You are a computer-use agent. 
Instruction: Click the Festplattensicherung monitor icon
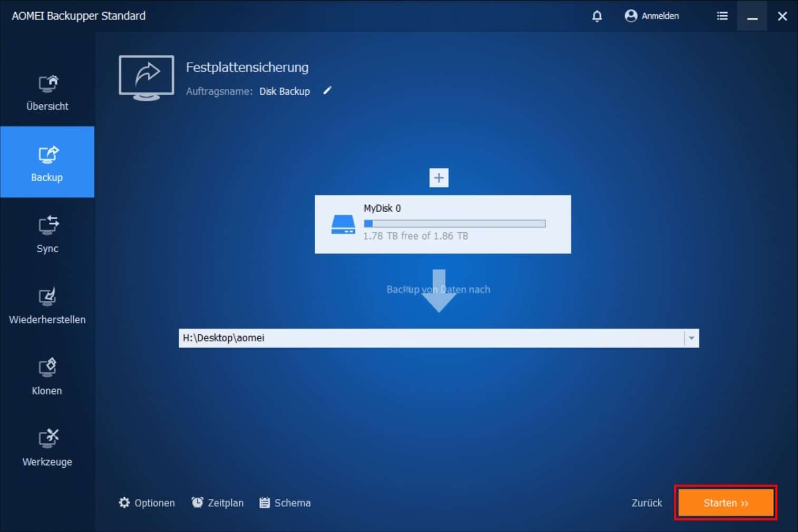[147, 78]
